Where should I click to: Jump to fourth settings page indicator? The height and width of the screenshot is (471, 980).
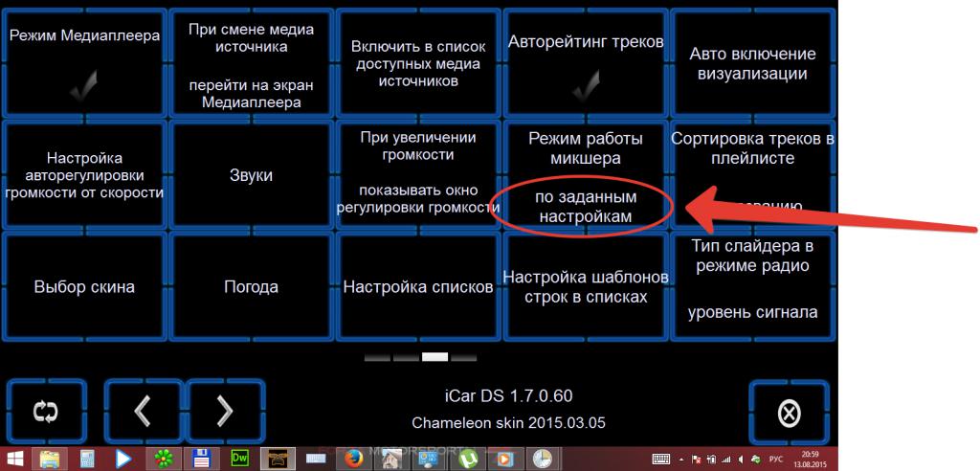(x=464, y=357)
